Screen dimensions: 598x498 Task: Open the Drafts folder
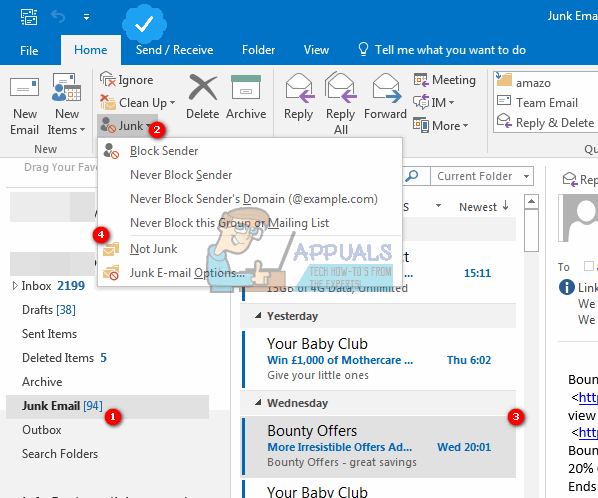(49, 310)
